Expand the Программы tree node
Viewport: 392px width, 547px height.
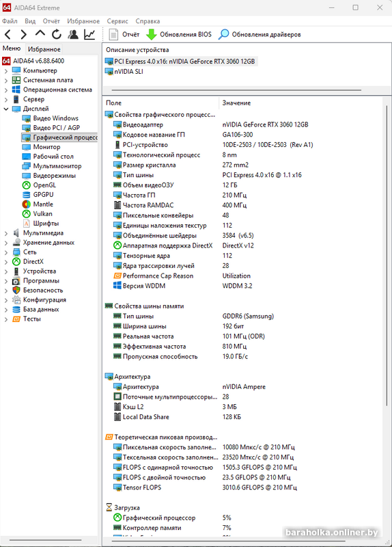tap(6, 281)
